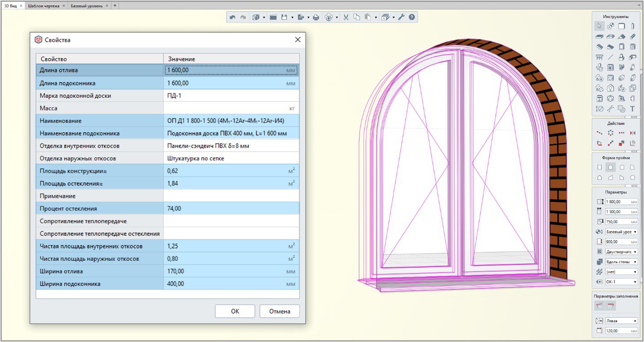Select the red diagonal stretch action in Действия
The image size is (644, 342).
610,143
